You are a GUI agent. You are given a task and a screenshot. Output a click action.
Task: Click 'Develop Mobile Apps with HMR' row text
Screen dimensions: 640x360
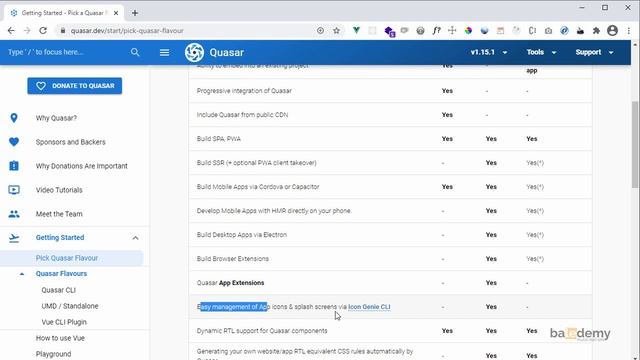[x=273, y=211]
